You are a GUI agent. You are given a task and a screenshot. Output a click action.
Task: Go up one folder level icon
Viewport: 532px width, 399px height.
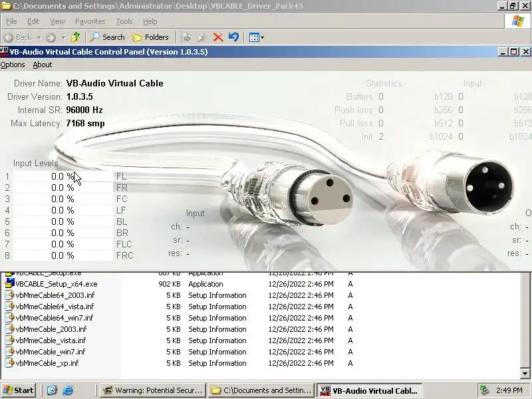(x=76, y=37)
